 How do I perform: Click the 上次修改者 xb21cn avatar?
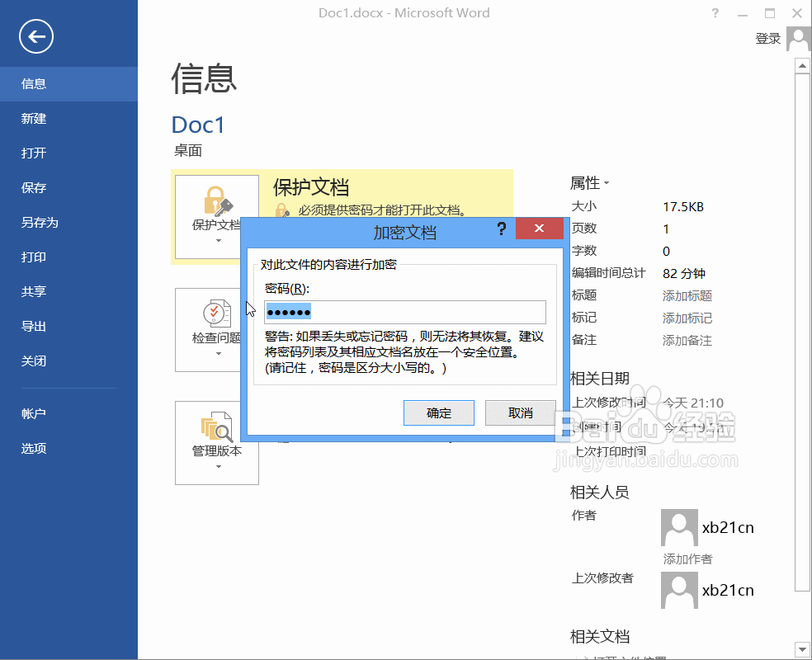click(678, 590)
